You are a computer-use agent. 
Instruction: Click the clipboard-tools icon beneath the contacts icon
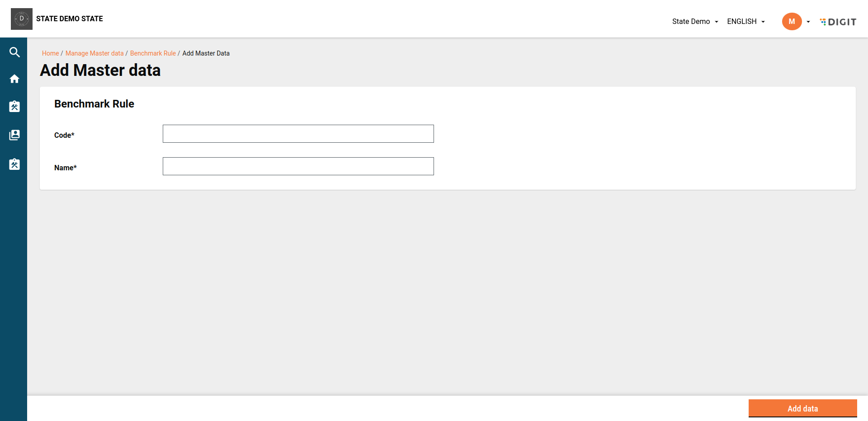14,164
